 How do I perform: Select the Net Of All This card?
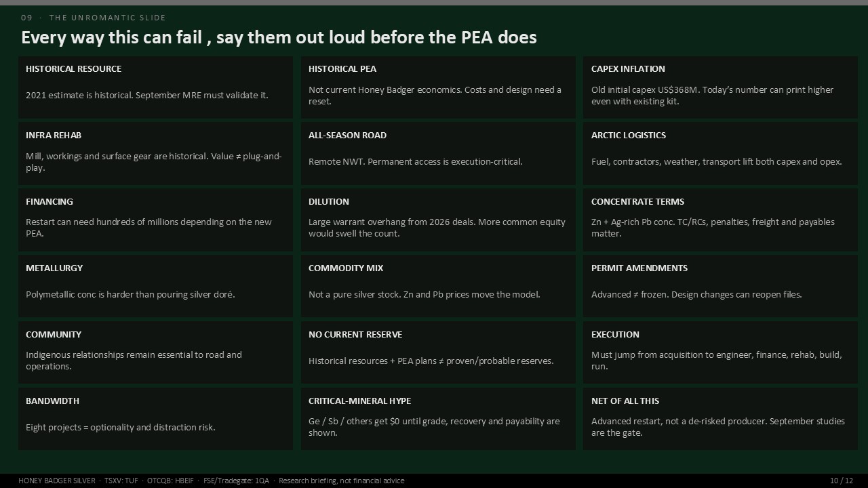point(720,420)
